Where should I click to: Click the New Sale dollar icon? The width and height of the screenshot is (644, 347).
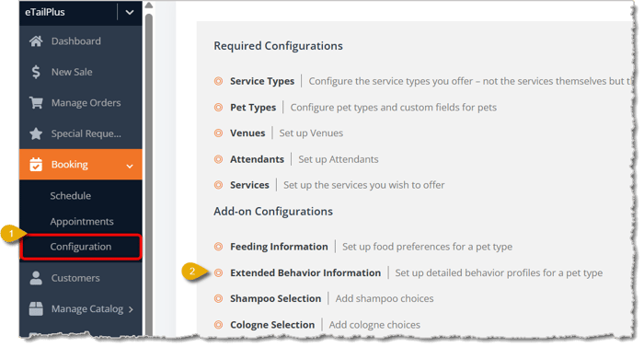[x=36, y=72]
